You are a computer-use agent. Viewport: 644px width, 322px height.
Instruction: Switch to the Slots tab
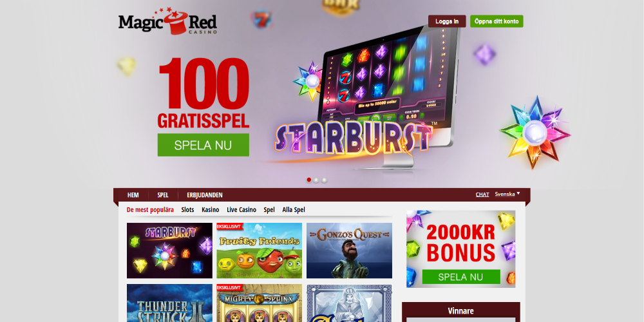(187, 210)
